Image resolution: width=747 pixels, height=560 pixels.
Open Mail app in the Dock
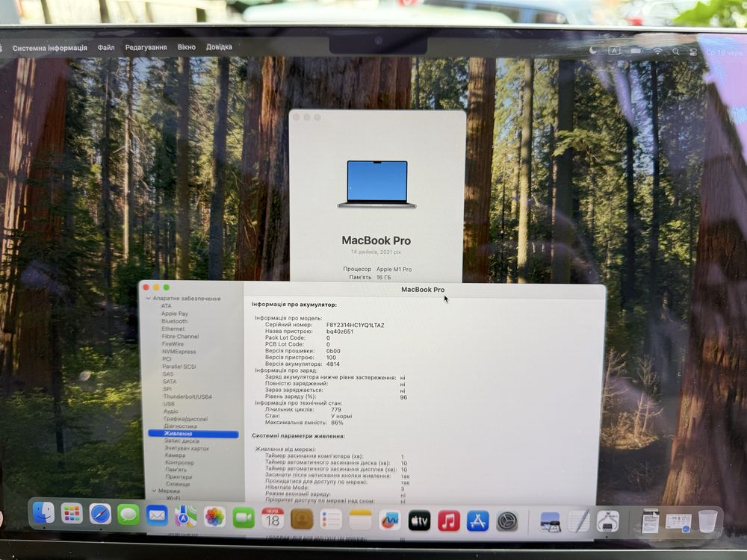(157, 516)
